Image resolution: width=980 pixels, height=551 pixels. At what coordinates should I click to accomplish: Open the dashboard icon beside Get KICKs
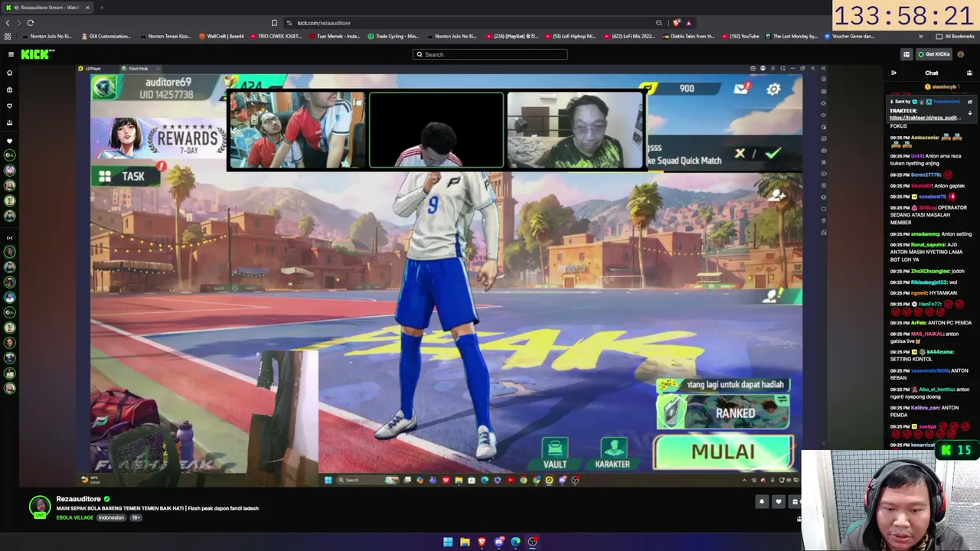906,54
